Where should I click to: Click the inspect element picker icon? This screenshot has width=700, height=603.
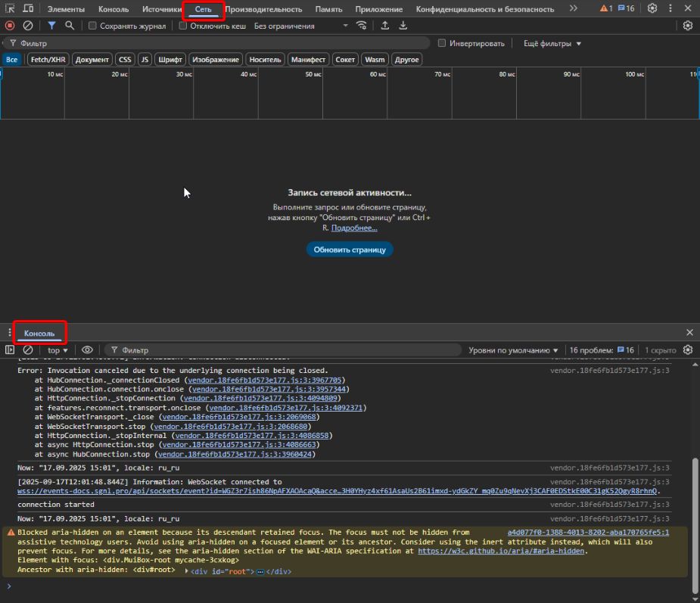click(10, 8)
